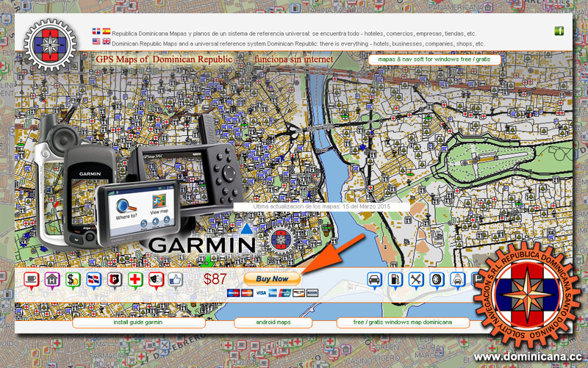Click the 'GPS Maps of Dominican Republic' heading
Viewport: 588px width, 368px height.
pyautogui.click(x=164, y=59)
